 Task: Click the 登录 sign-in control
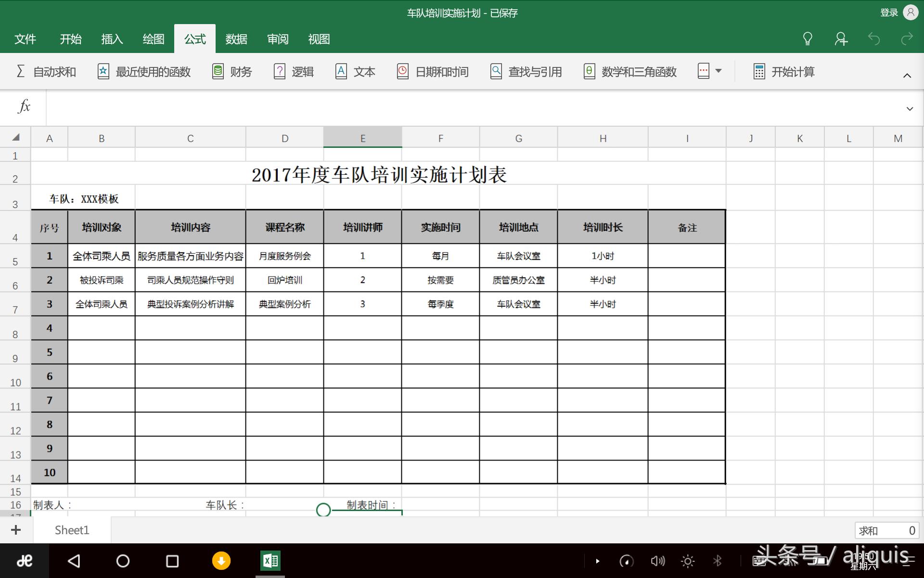tap(888, 13)
